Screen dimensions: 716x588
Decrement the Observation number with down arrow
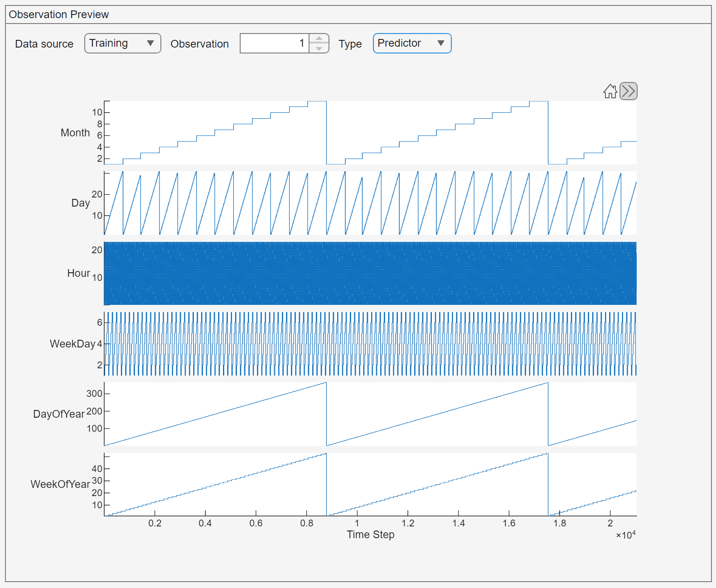tap(319, 48)
